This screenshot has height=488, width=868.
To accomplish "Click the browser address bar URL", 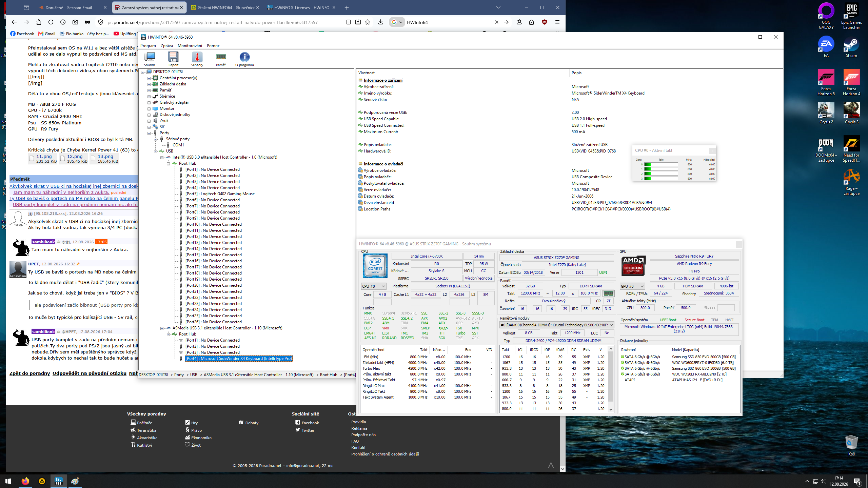I will pos(213,22).
